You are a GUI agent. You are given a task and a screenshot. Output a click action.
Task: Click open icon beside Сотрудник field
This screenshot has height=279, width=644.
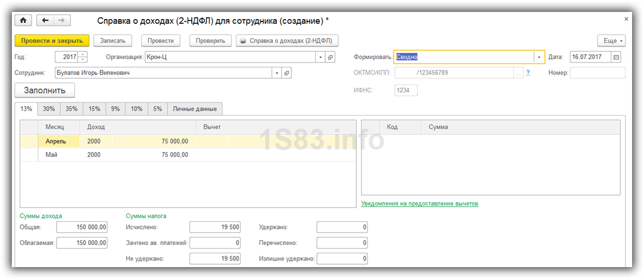(x=287, y=73)
